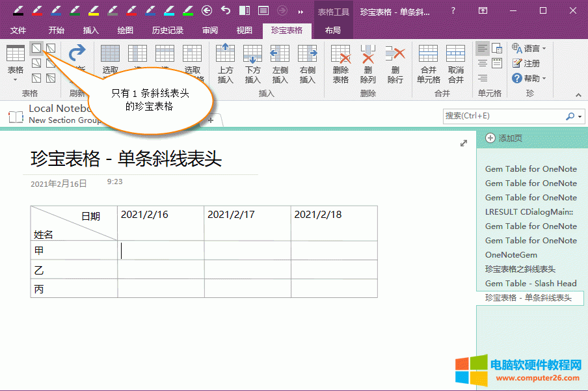Switch to the 插入 ribbon tab
This screenshot has width=588, height=391.
(x=90, y=30)
